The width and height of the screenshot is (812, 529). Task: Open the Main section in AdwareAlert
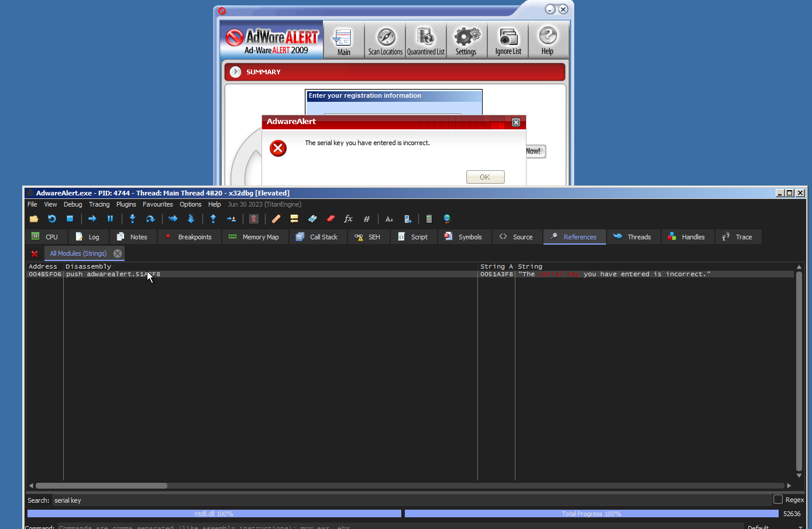click(x=343, y=41)
